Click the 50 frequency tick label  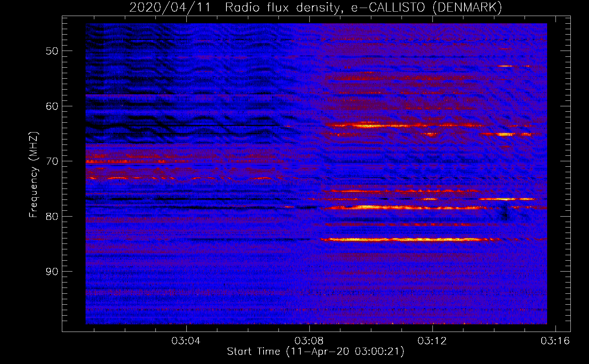click(52, 51)
